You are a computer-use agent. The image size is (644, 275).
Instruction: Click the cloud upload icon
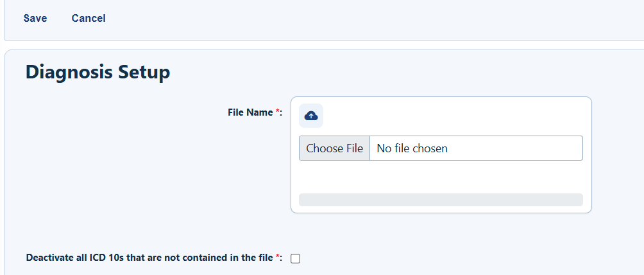pos(311,116)
